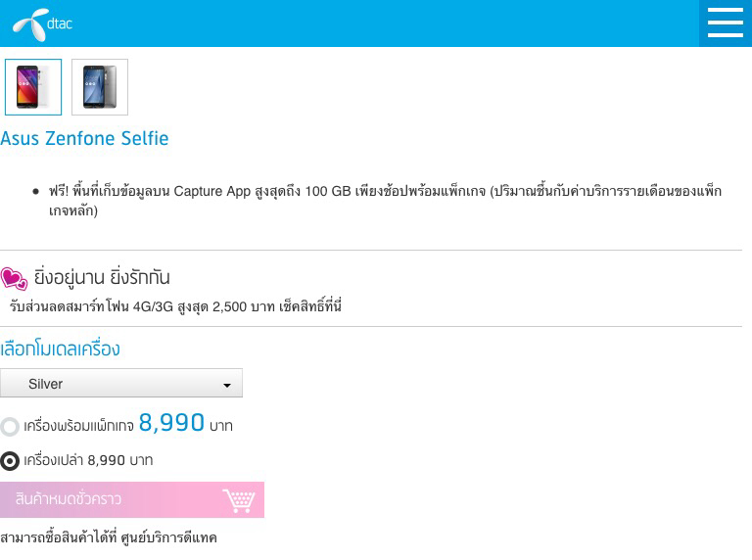Screen dimensions: 752x560
Task: Click the เลือกโมเดลเครื่อง heading
Action: 60,349
